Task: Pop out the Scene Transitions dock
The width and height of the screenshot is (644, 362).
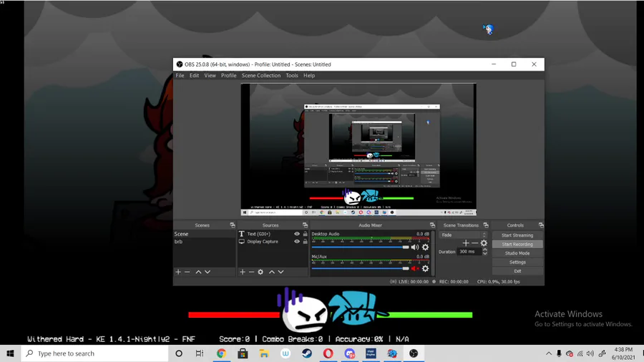Action: pos(486,225)
